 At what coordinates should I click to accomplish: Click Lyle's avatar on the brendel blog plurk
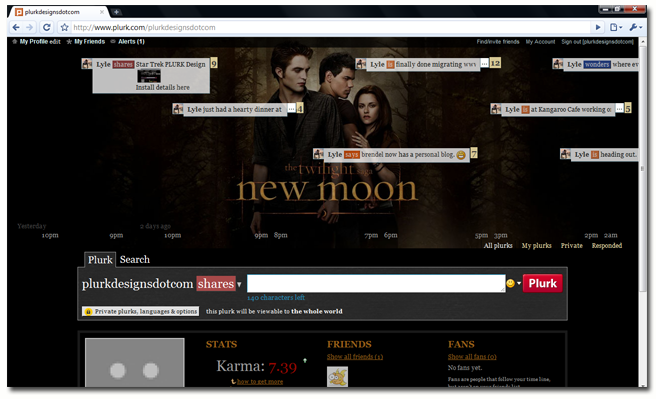click(318, 154)
